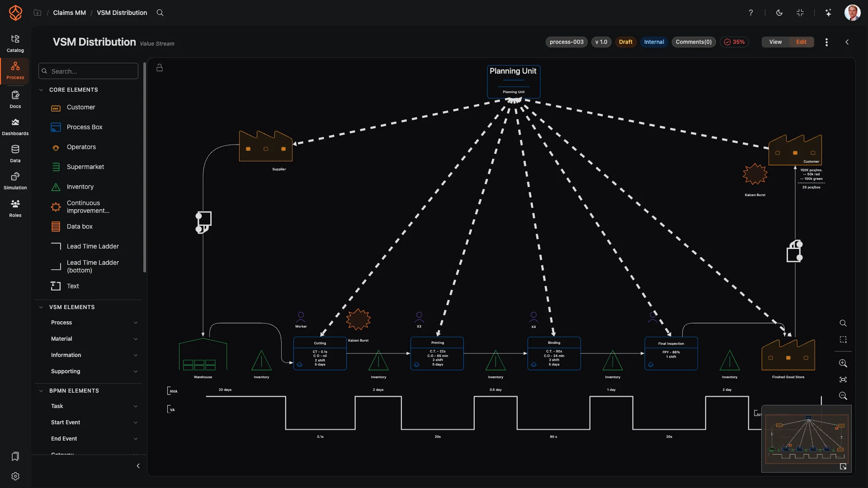Click the 35% progress indicator
This screenshot has width=868, height=488.
click(x=734, y=42)
